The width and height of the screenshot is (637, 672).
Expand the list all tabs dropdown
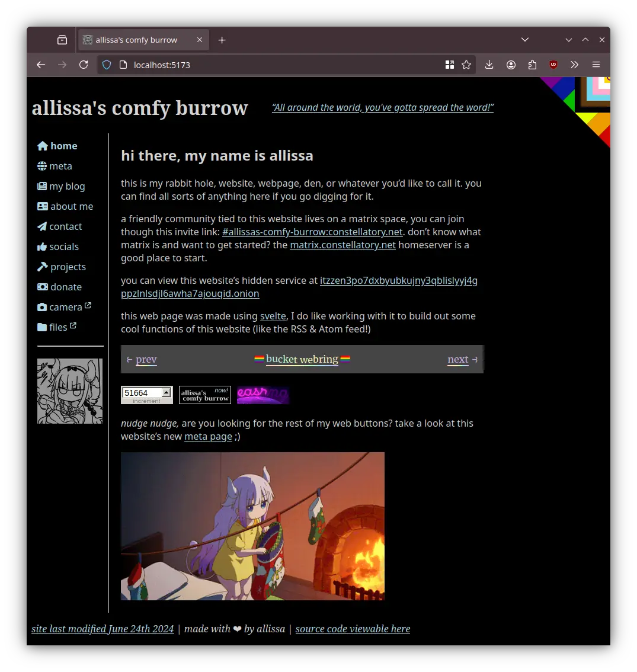point(524,40)
